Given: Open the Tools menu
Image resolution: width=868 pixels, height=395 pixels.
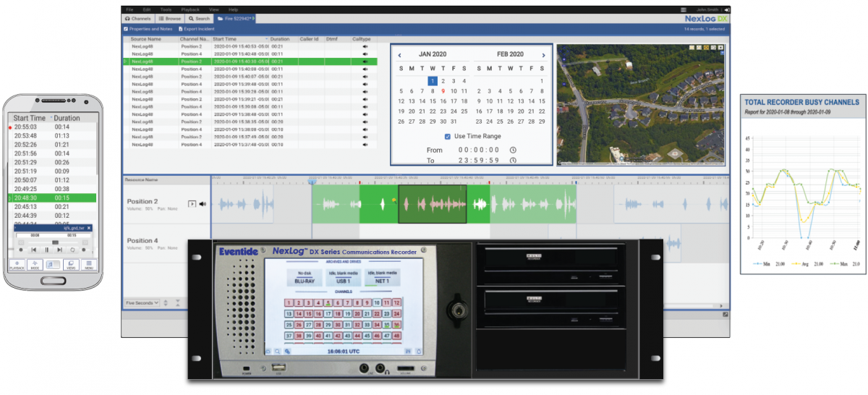Looking at the screenshot, I should [x=166, y=9].
